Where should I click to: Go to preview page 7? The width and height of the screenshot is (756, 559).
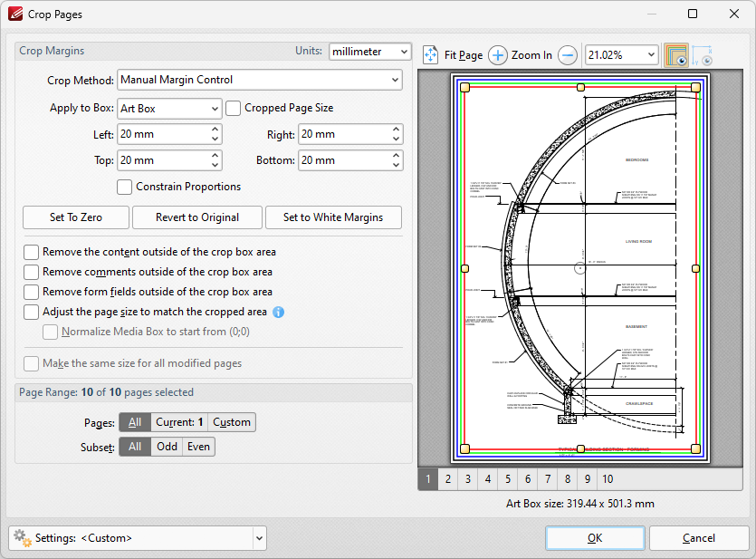point(548,479)
